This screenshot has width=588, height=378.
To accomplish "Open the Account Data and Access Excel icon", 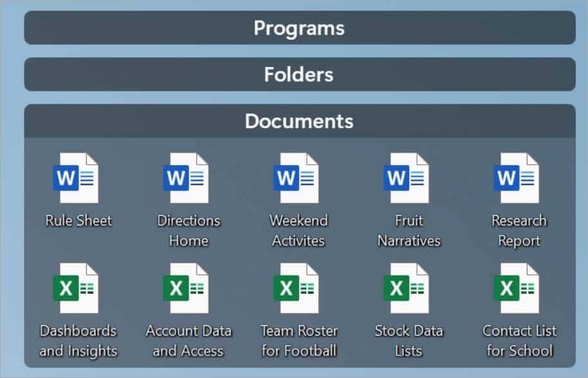I will (186, 288).
